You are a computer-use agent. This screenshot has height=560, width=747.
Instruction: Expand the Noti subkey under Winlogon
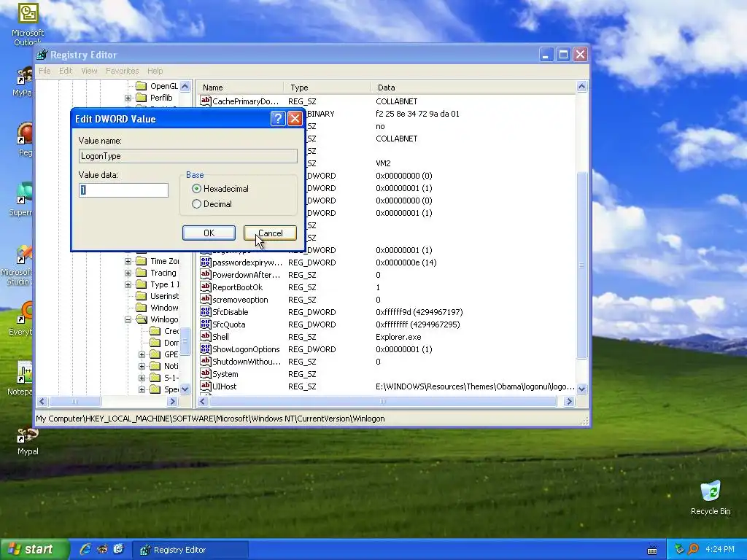(x=142, y=366)
